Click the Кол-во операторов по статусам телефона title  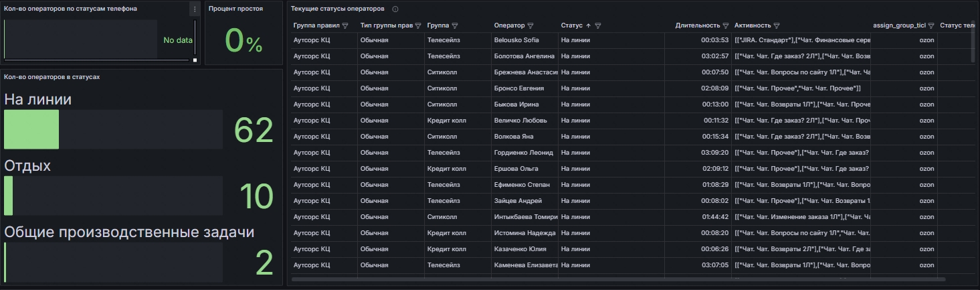[71, 9]
